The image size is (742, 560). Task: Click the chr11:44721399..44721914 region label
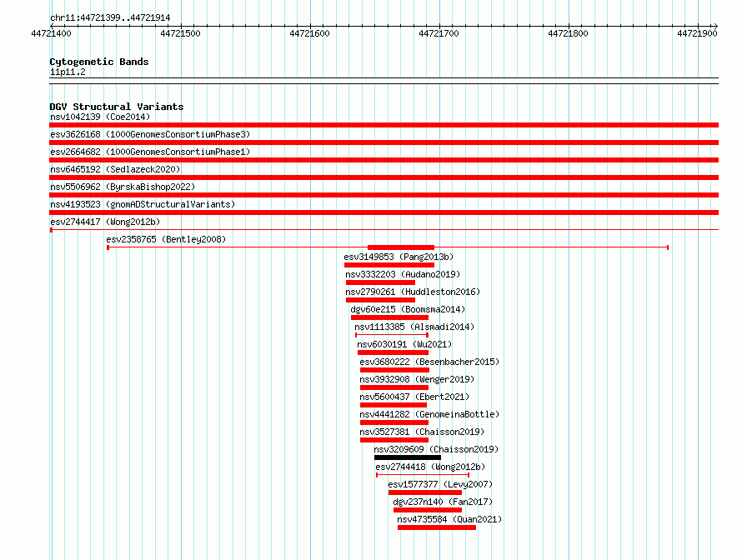(110, 18)
